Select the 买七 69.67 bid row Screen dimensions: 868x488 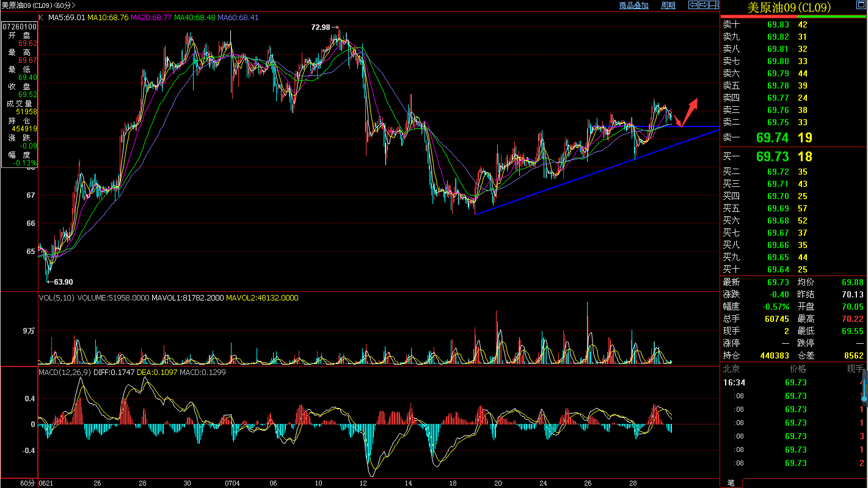(x=793, y=233)
